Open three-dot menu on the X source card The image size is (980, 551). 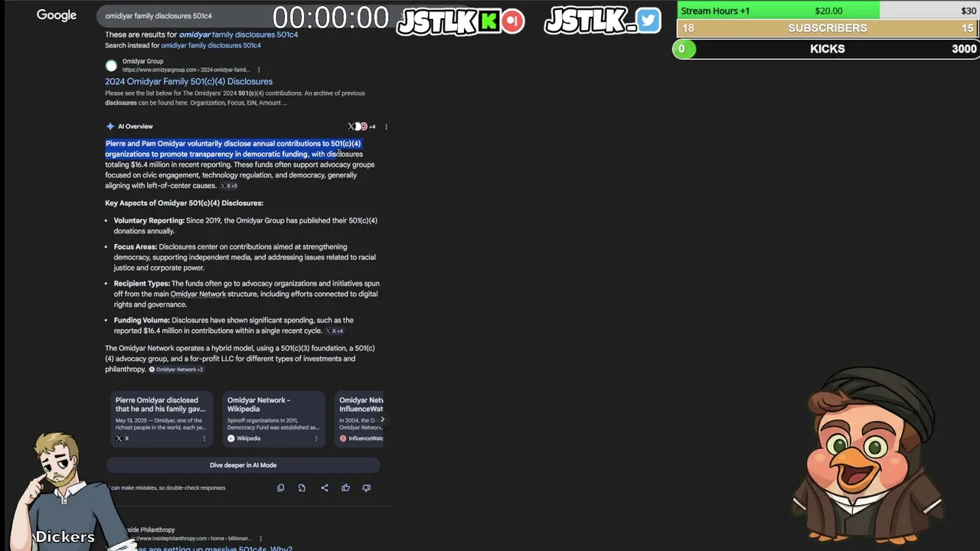(x=204, y=439)
